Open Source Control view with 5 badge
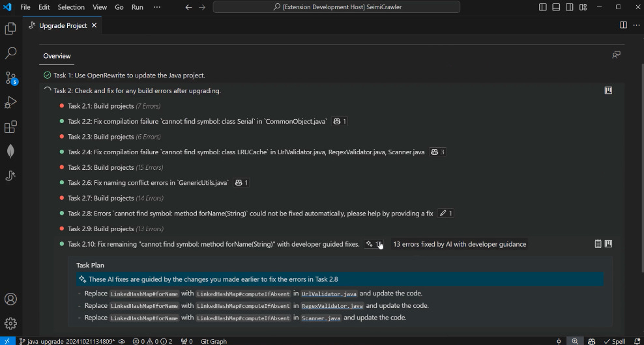 [x=10, y=78]
